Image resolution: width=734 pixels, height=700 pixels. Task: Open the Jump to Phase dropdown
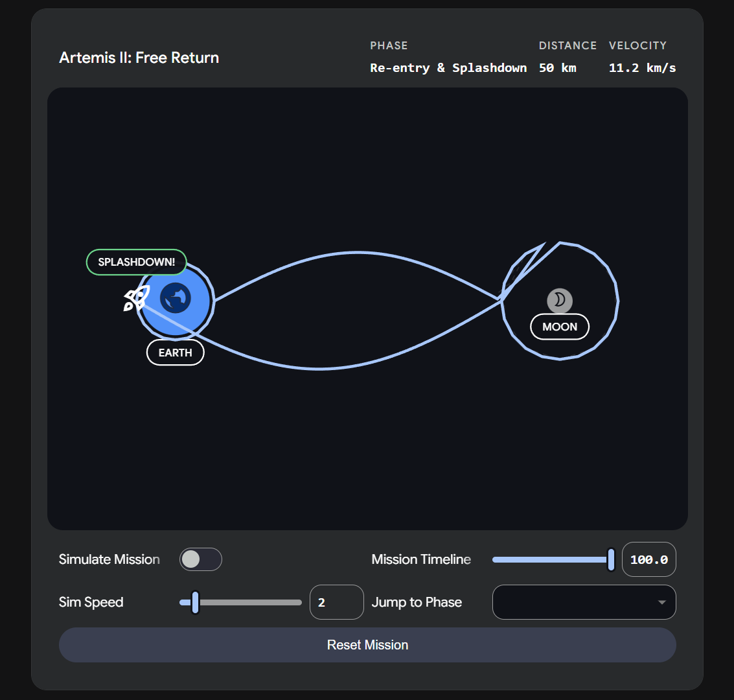[x=583, y=602]
